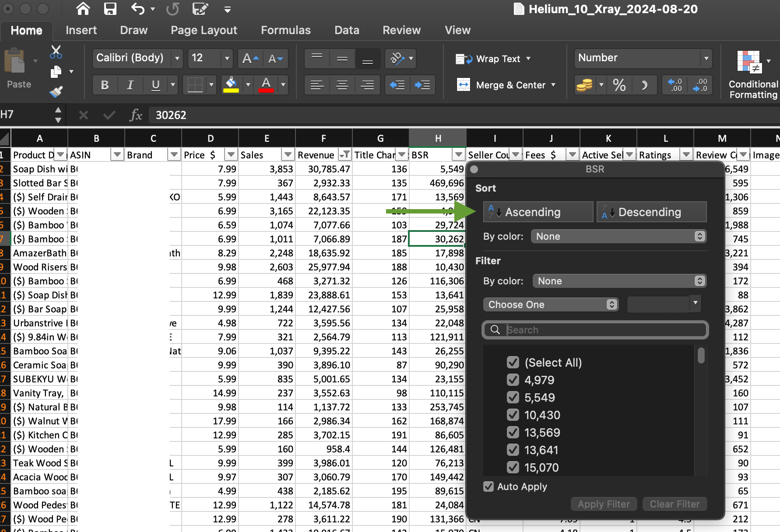Open the Sort By color dropdown

pyautogui.click(x=618, y=236)
